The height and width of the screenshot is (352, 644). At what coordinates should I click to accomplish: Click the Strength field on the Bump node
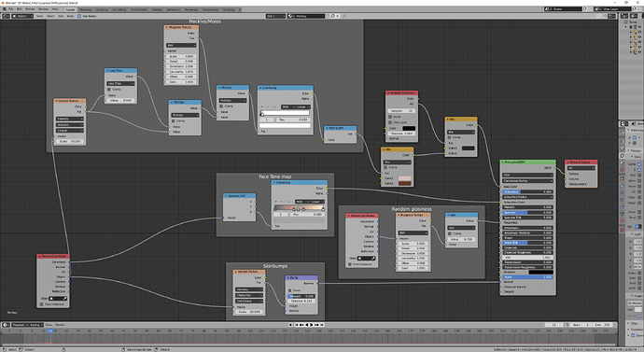[301, 296]
